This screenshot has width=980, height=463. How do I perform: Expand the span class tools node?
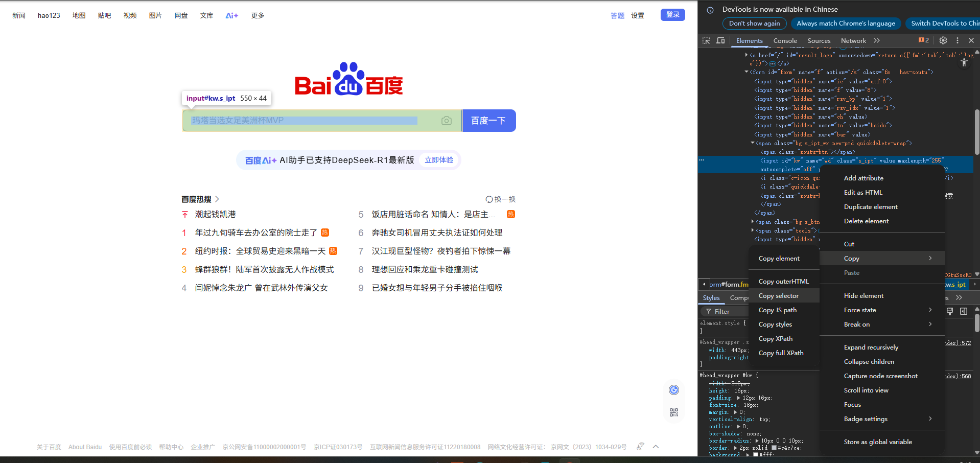753,230
